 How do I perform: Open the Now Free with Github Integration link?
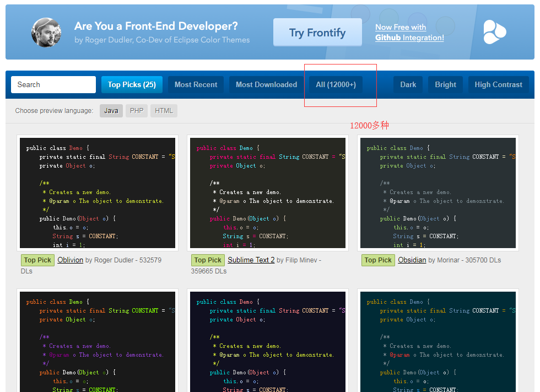[409, 33]
